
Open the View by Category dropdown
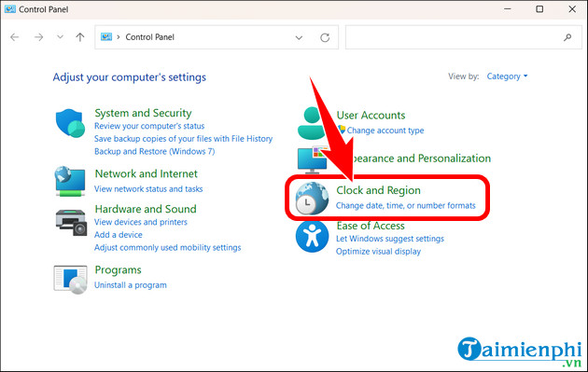pyautogui.click(x=507, y=76)
